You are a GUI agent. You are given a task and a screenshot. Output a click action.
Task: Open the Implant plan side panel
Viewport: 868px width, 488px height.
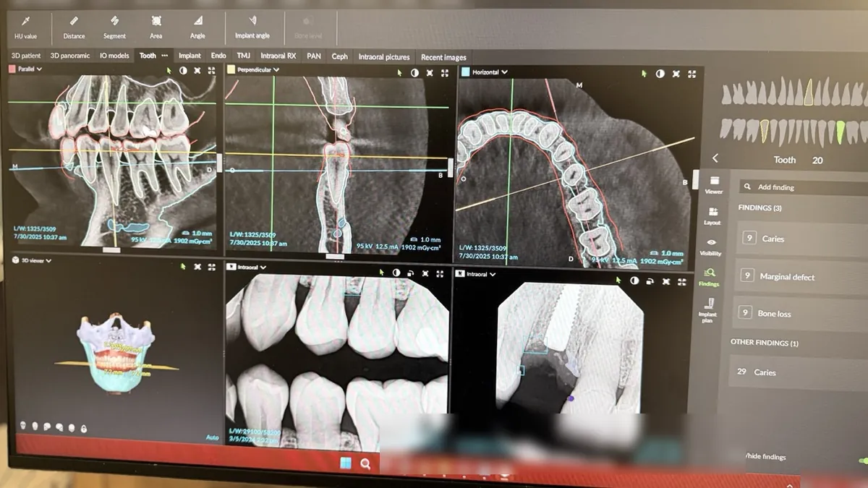pyautogui.click(x=707, y=310)
